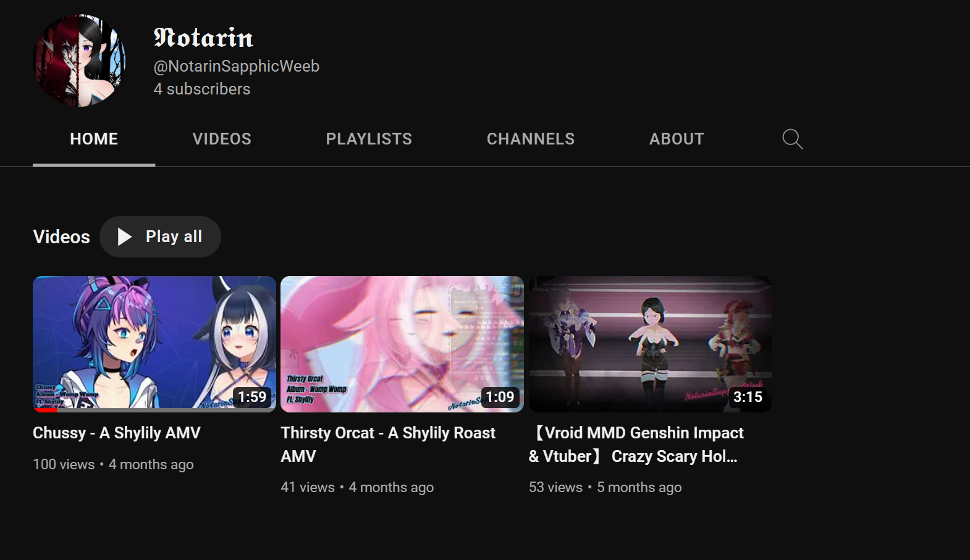
Task: Click the Notarin channel avatar
Action: coord(80,61)
